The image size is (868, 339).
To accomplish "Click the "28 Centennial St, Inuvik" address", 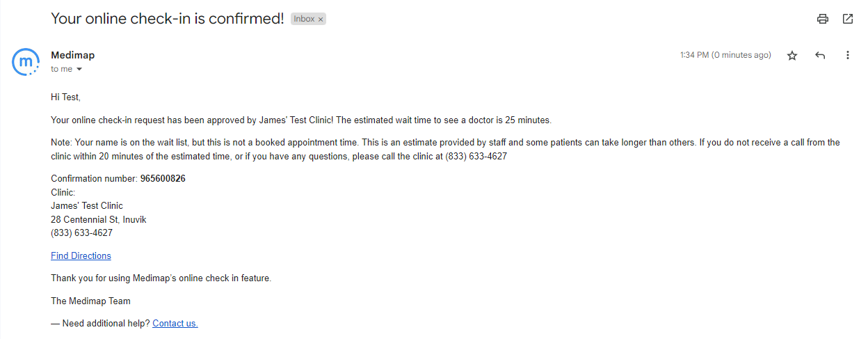I will 98,219.
